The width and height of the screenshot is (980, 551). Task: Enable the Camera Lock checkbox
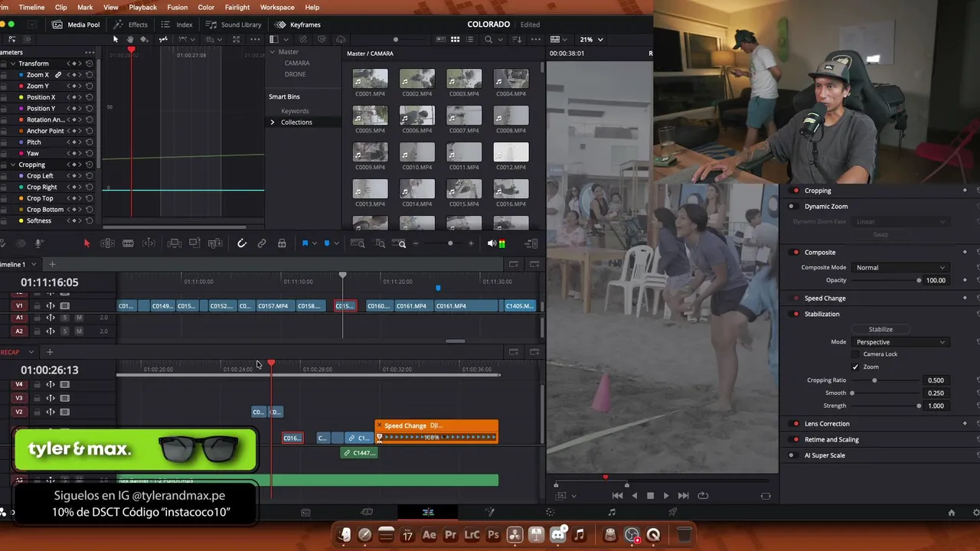[856, 354]
